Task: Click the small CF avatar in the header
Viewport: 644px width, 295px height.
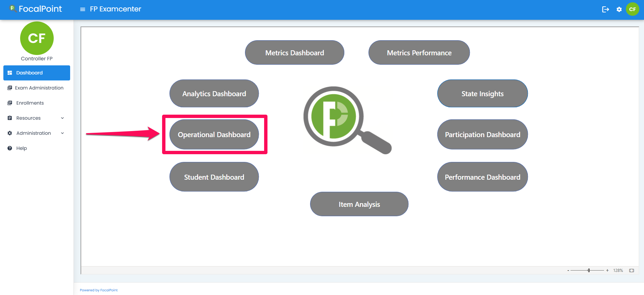Action: (633, 9)
